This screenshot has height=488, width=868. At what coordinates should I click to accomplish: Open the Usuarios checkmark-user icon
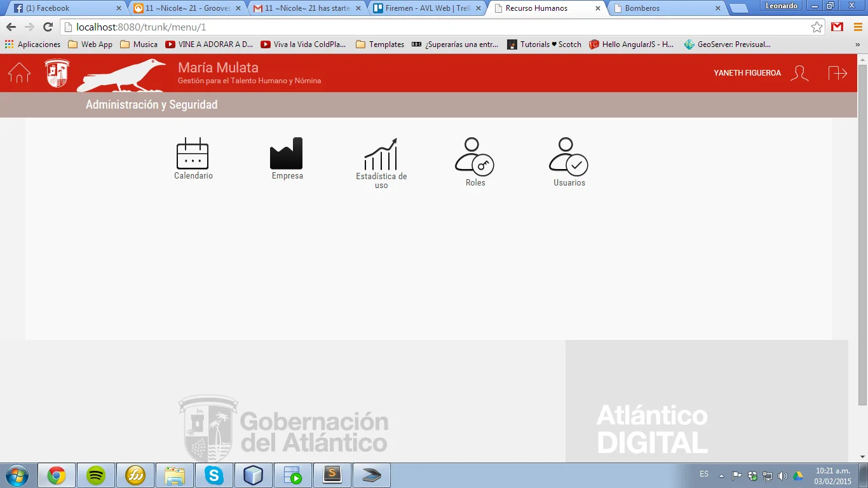coord(569,156)
